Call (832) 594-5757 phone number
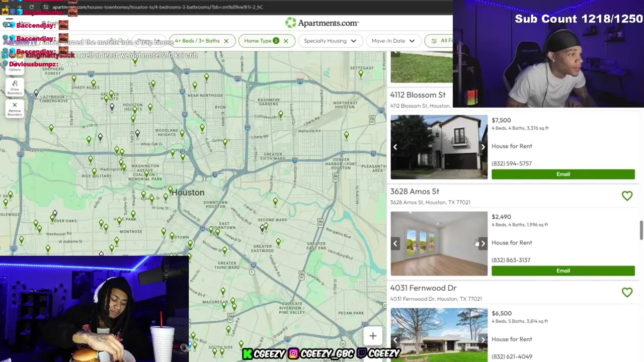The height and width of the screenshot is (362, 644). tap(512, 163)
